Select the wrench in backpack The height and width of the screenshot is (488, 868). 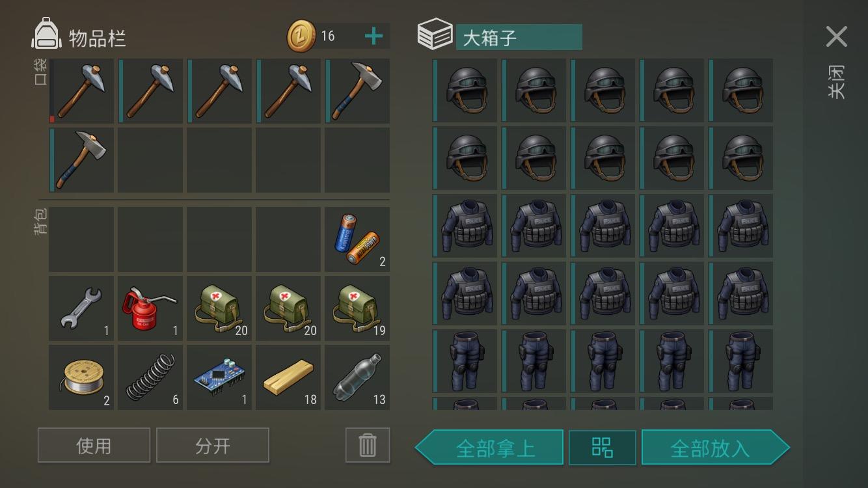[x=81, y=308]
